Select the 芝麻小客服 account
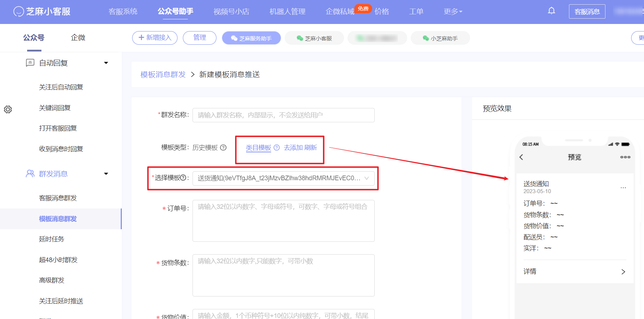The image size is (644, 319). point(314,38)
